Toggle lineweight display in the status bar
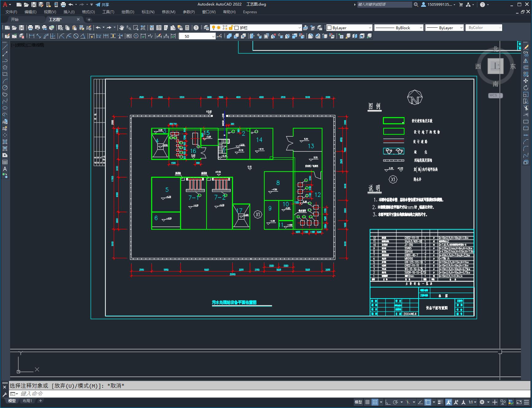 point(440,402)
